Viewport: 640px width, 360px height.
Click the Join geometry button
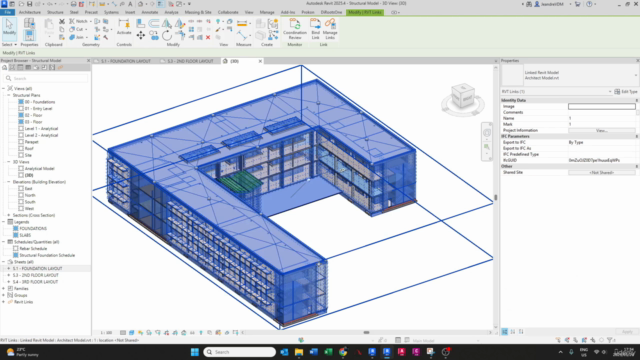(78, 37)
